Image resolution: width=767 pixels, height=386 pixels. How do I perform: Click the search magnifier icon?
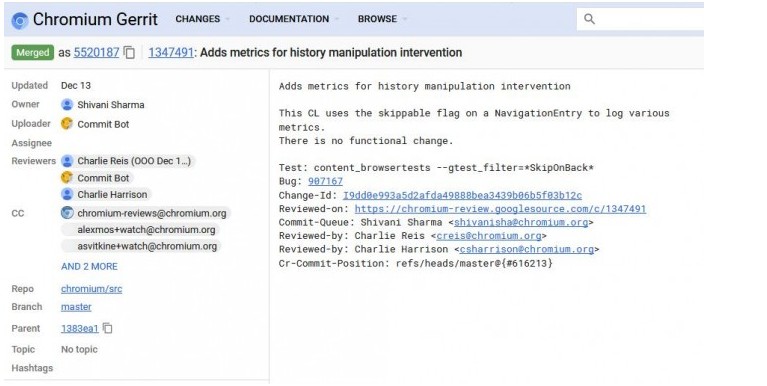pos(589,19)
